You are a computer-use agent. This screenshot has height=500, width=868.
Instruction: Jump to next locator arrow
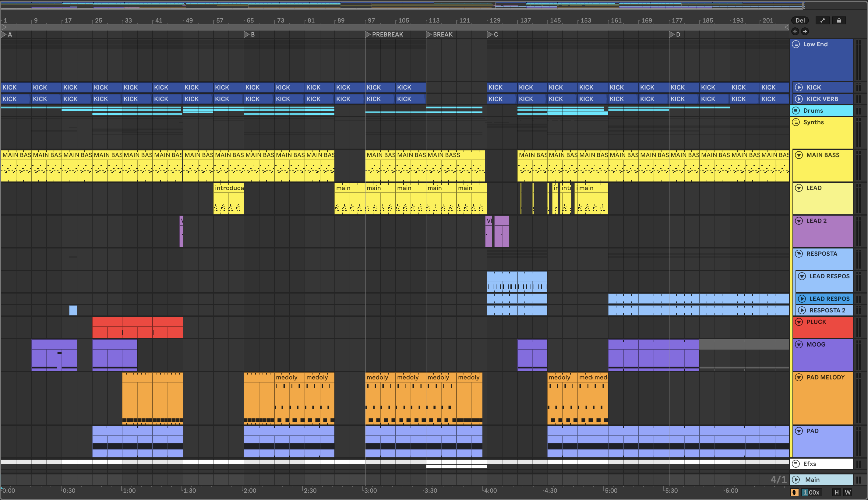point(805,32)
